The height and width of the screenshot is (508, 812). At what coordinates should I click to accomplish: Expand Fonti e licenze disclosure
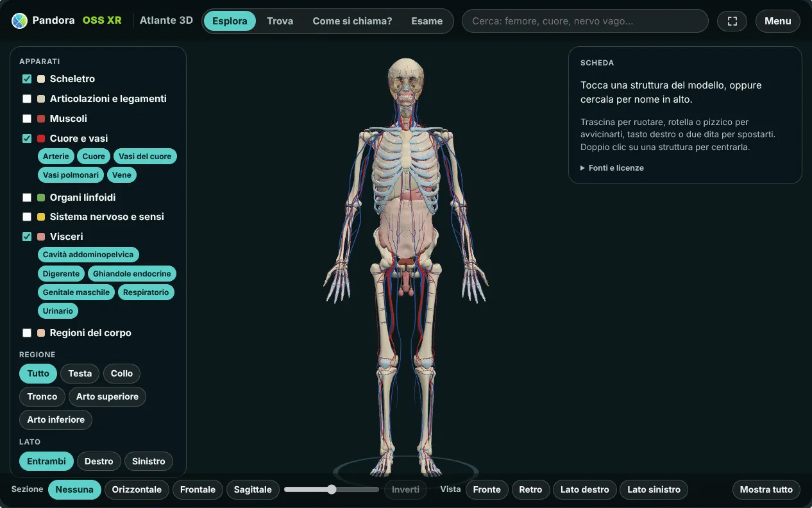pos(612,168)
